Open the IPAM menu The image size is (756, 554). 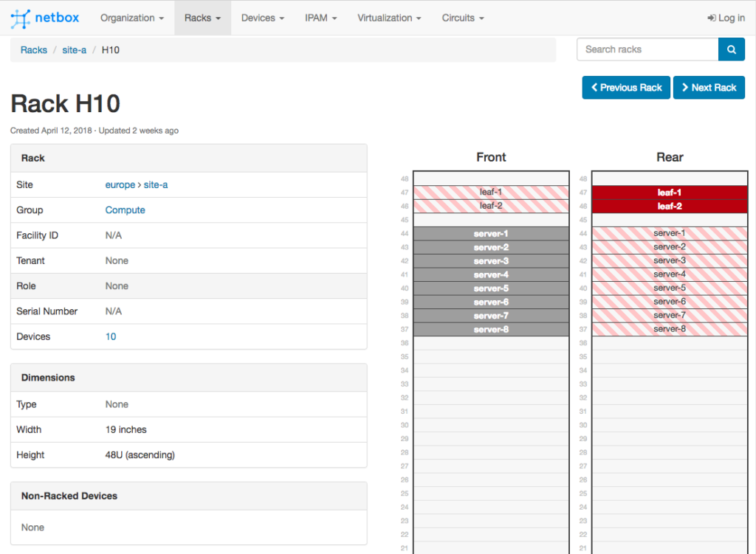coord(321,18)
